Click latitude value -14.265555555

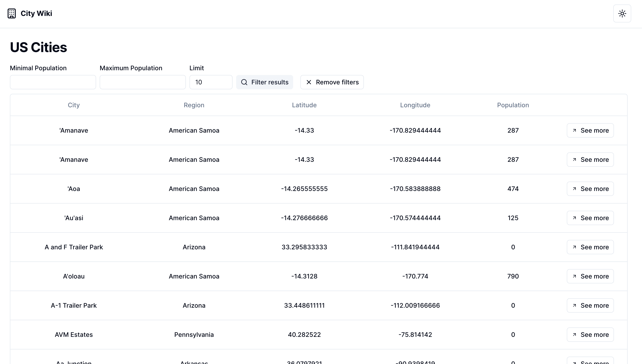pyautogui.click(x=304, y=189)
